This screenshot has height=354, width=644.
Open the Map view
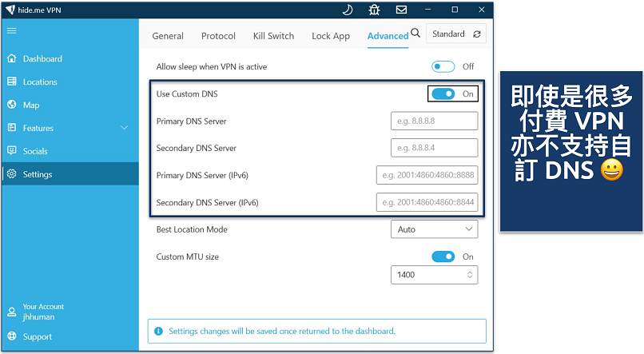click(31, 105)
